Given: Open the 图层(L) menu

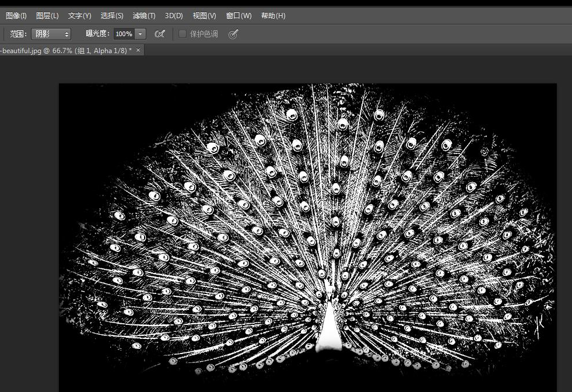Looking at the screenshot, I should 47,16.
